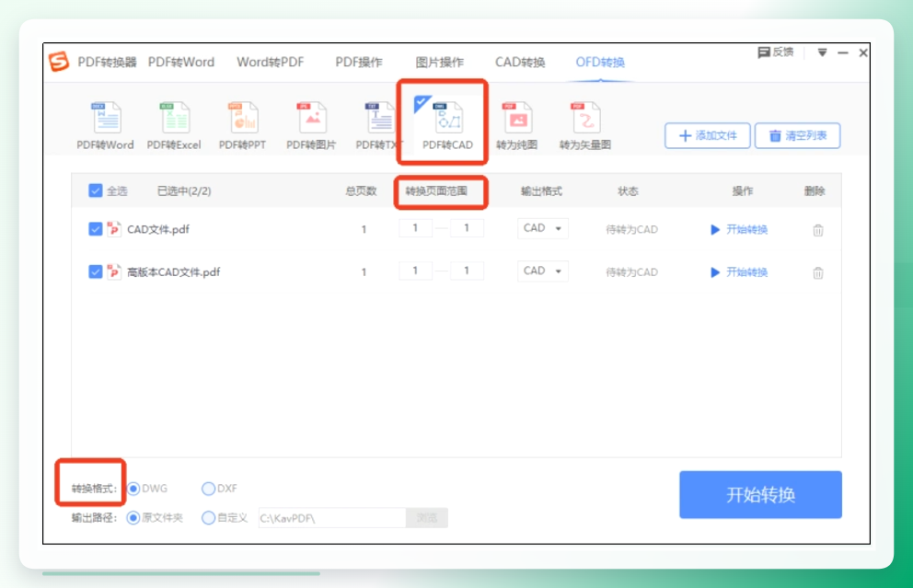Close the PDF转换器 window
The height and width of the screenshot is (588, 913).
863,53
